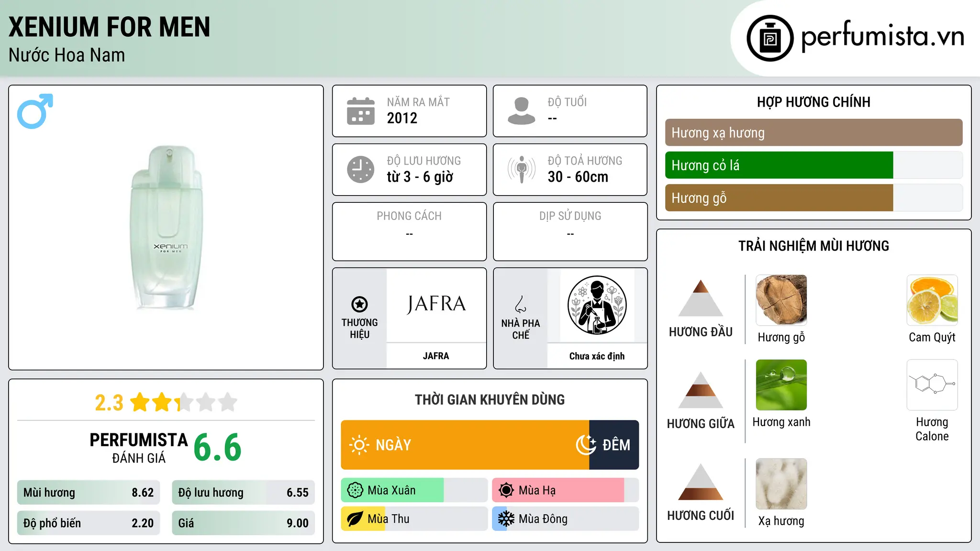Click the Độ lưu hương 6.55 score row
The height and width of the screenshot is (551, 980).
243,492
